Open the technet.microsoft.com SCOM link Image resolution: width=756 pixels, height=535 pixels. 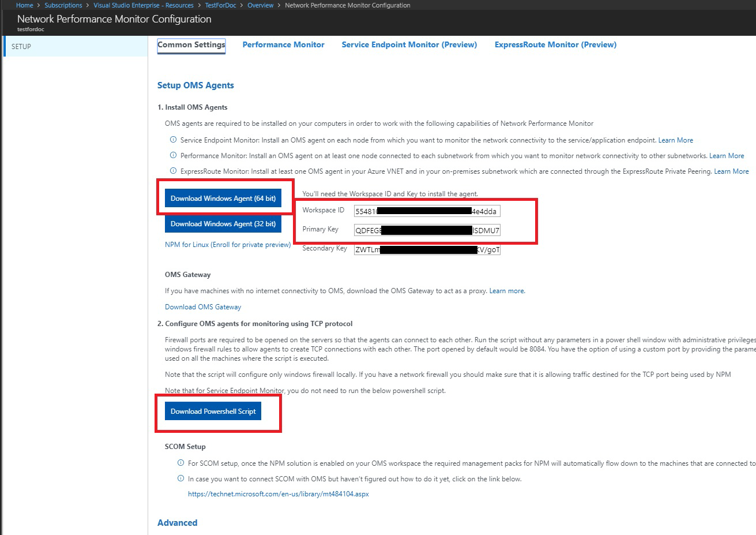pyautogui.click(x=278, y=493)
